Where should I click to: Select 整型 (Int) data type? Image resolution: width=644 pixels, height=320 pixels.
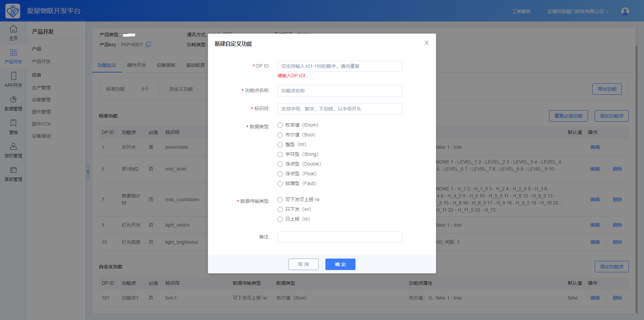click(280, 145)
